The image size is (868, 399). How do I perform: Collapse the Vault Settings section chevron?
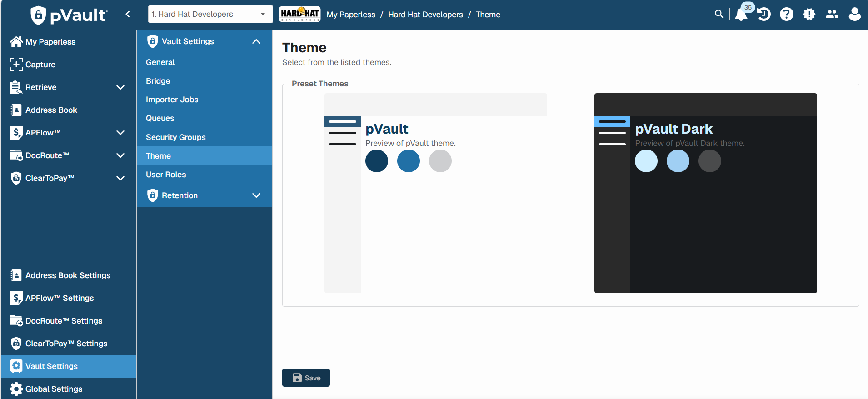(256, 41)
